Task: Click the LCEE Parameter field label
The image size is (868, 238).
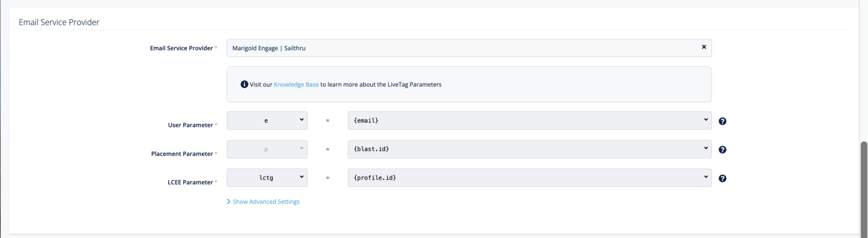Action: pos(190,183)
